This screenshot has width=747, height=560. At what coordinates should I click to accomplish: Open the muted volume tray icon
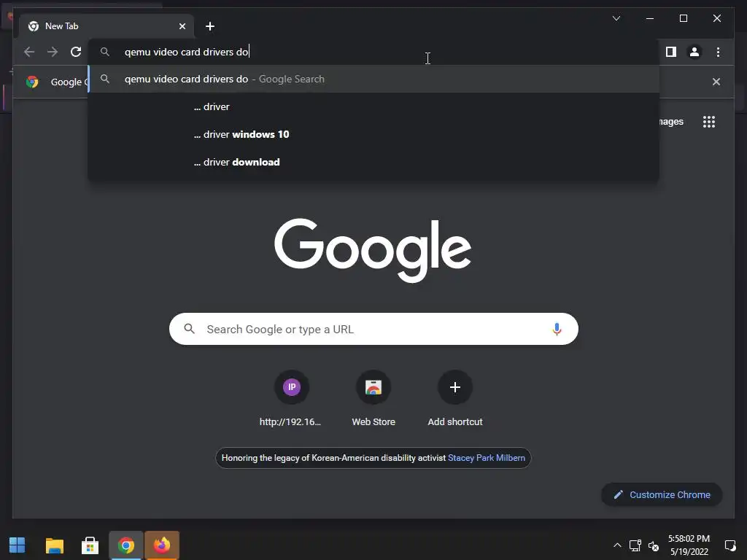point(653,545)
